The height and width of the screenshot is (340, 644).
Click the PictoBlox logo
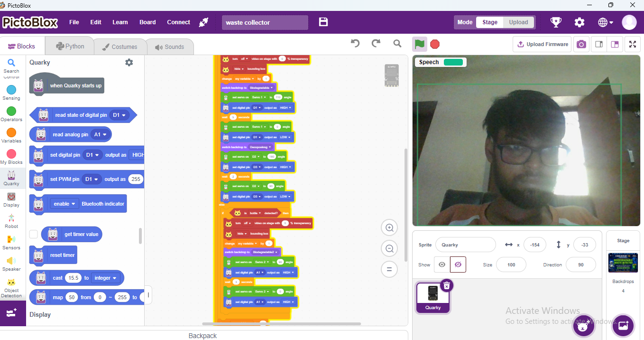pyautogui.click(x=30, y=22)
